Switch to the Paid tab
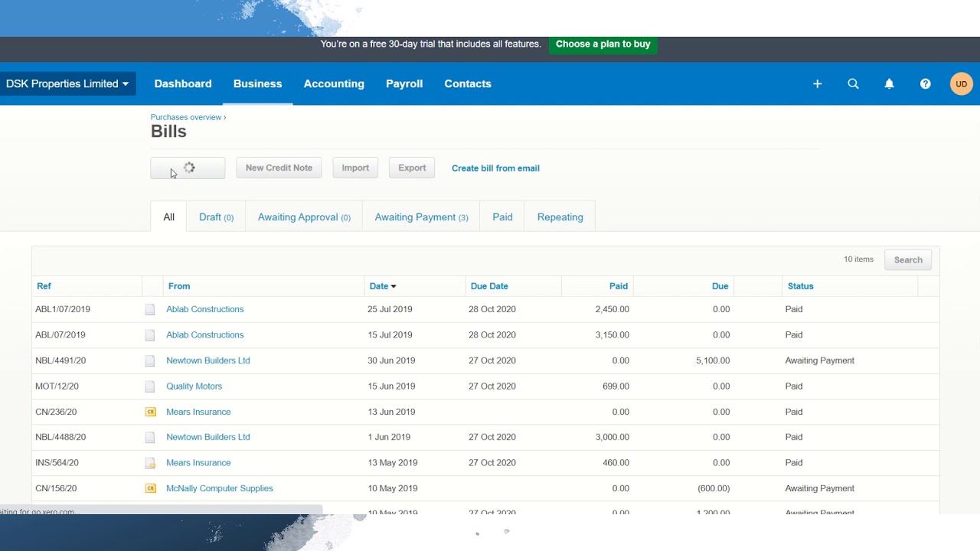 [x=502, y=217]
